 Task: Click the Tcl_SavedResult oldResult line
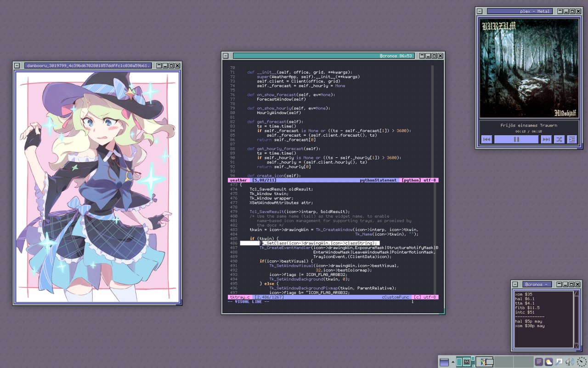tap(281, 189)
